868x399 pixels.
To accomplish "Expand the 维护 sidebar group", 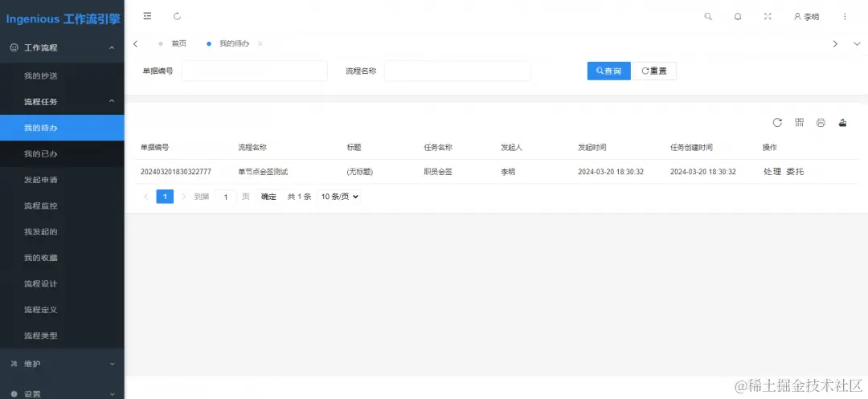I will coord(62,364).
